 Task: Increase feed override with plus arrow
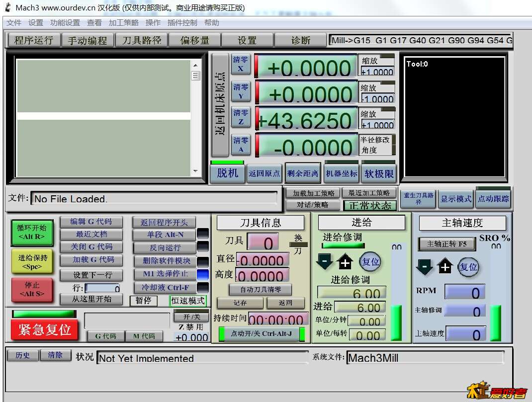point(345,262)
